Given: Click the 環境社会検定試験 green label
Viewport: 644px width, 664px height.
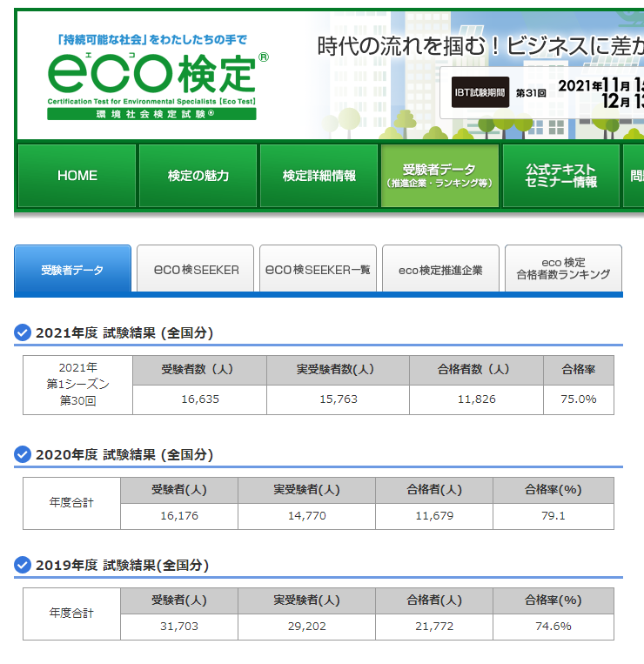Looking at the screenshot, I should [x=152, y=114].
